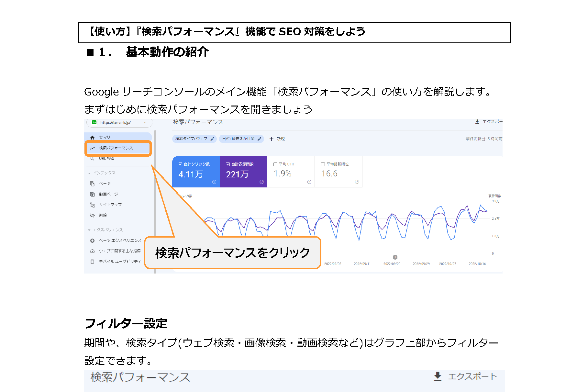
Task: Click the 1.9% average CTR value
Action: tap(283, 174)
